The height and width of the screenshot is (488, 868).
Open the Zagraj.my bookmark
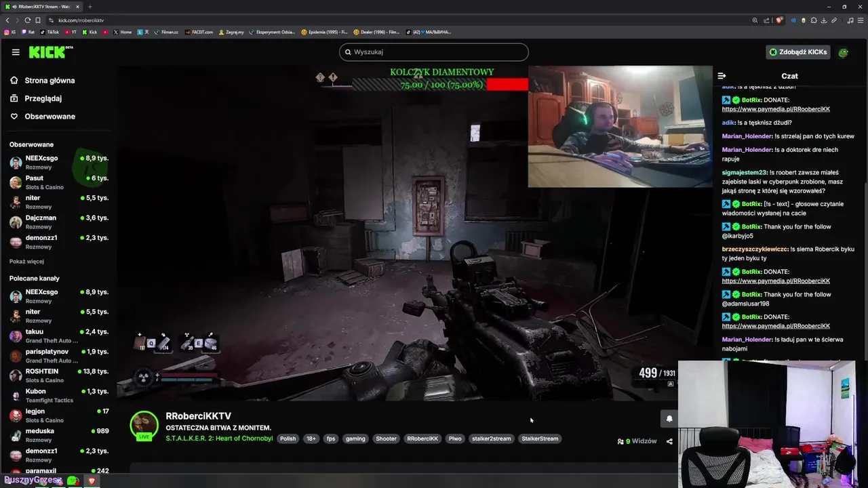point(231,32)
